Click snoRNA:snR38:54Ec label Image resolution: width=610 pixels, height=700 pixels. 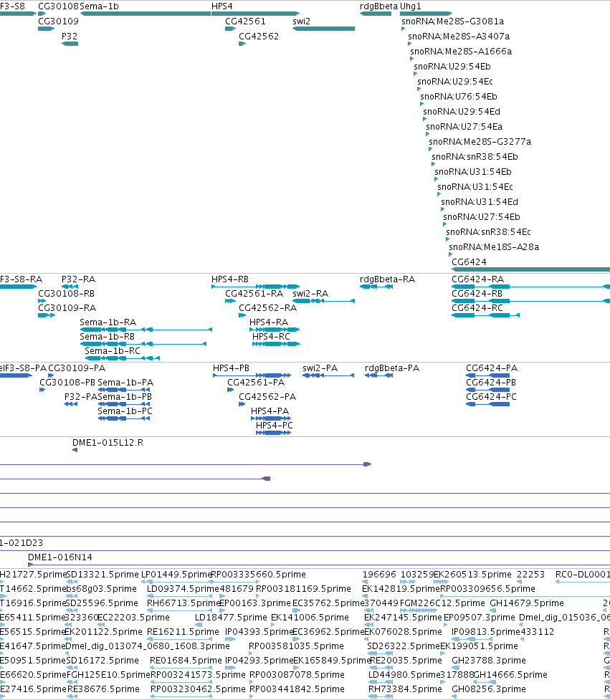pos(489,232)
